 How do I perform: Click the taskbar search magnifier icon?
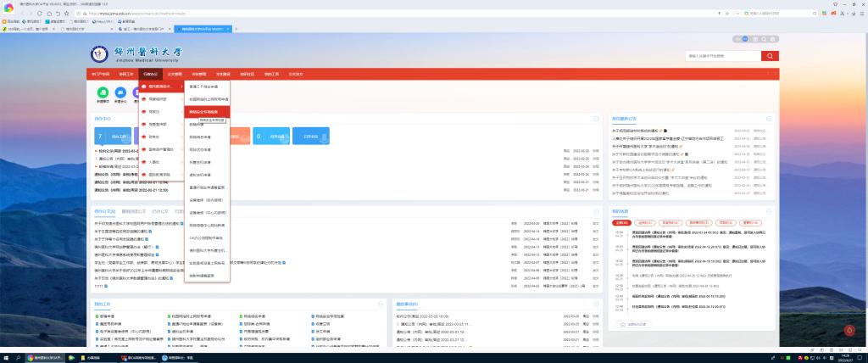[x=19, y=358]
